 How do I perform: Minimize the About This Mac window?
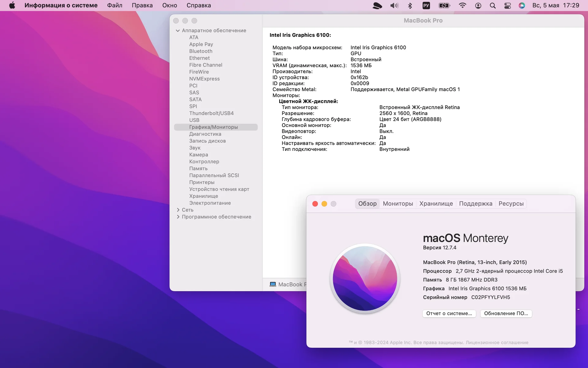click(x=324, y=204)
